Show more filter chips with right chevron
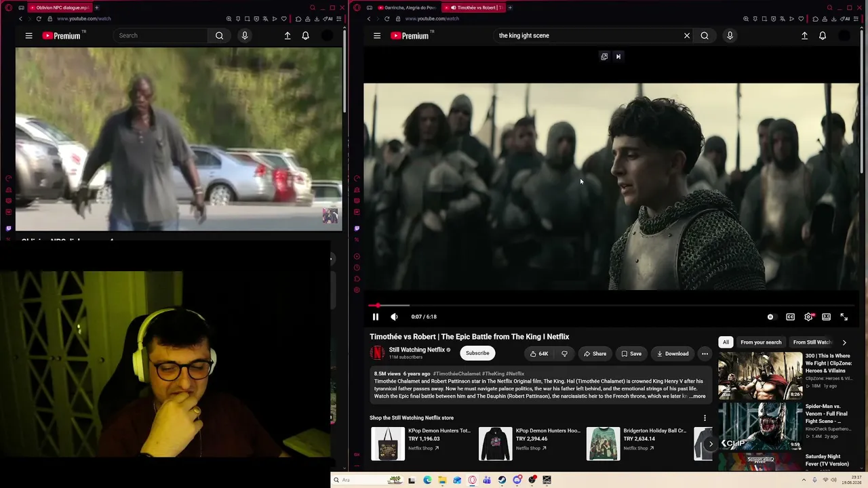Image resolution: width=868 pixels, height=488 pixels. 844,342
